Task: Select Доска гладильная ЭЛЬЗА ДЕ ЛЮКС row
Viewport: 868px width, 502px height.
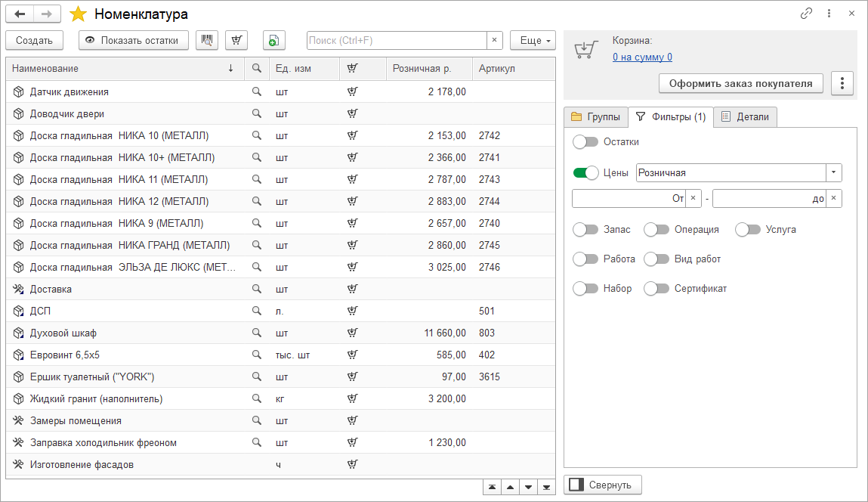Action: [x=281, y=267]
